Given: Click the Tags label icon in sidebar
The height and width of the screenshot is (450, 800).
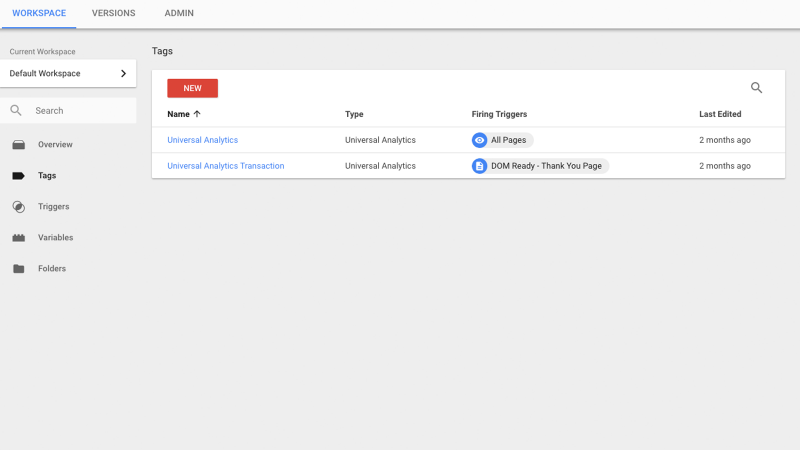Looking at the screenshot, I should tap(18, 176).
